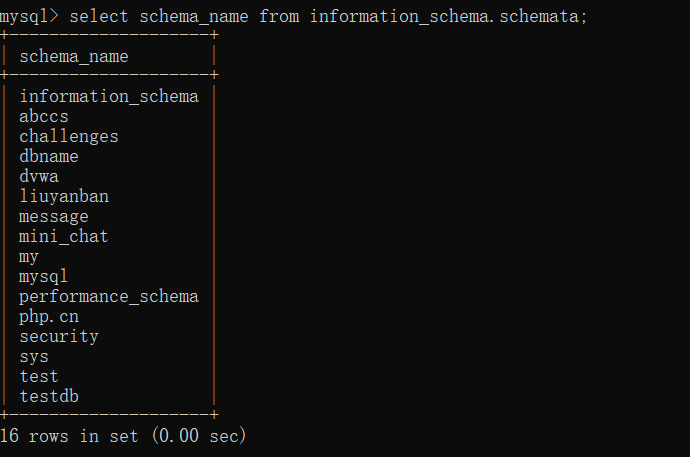Viewport: 690px width, 457px height.
Task: Click the sys database entry
Action: click(x=34, y=356)
